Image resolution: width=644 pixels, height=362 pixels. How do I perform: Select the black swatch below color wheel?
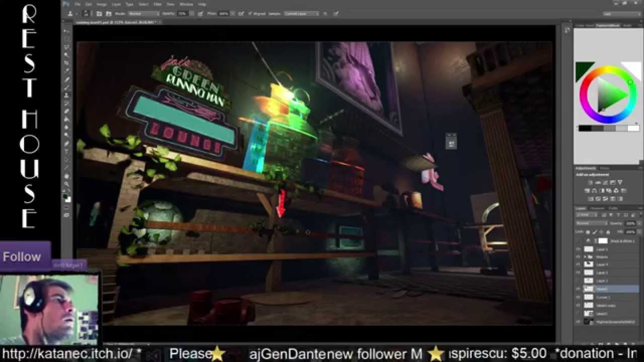(x=585, y=128)
